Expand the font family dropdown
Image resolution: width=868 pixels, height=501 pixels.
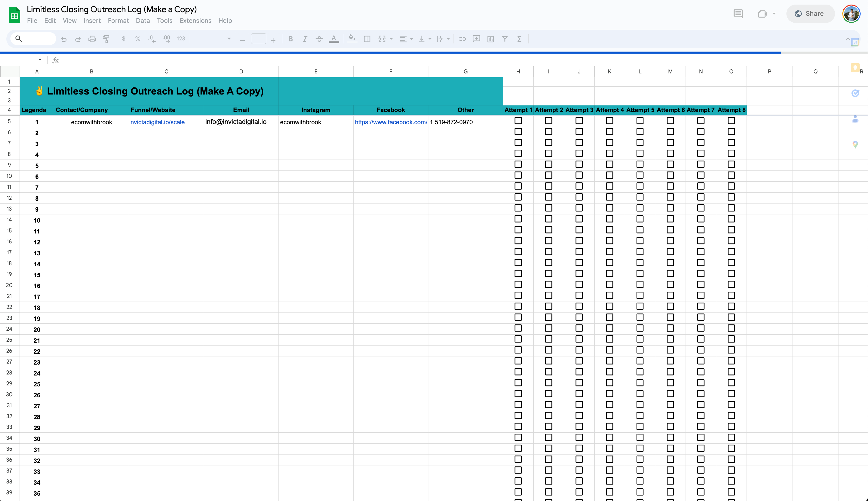229,39
